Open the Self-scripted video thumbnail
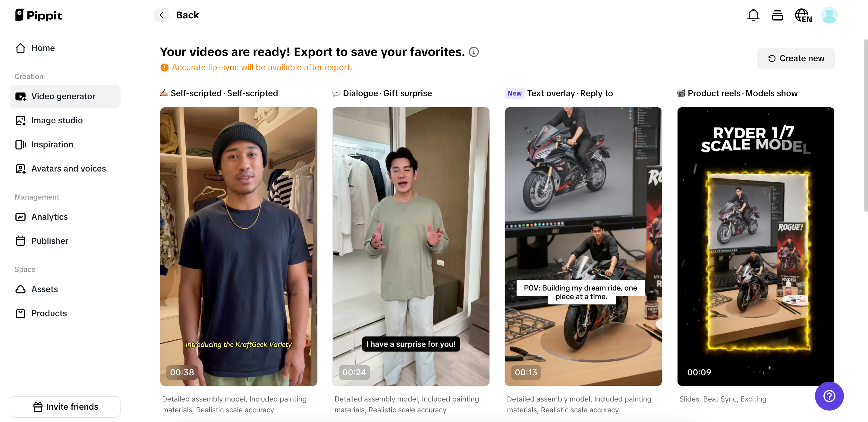 238,247
